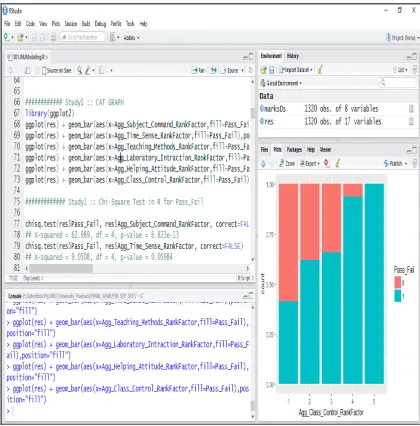The width and height of the screenshot is (420, 426).
Task: Click the editor vertical scrollbar thumb
Action: (253, 113)
